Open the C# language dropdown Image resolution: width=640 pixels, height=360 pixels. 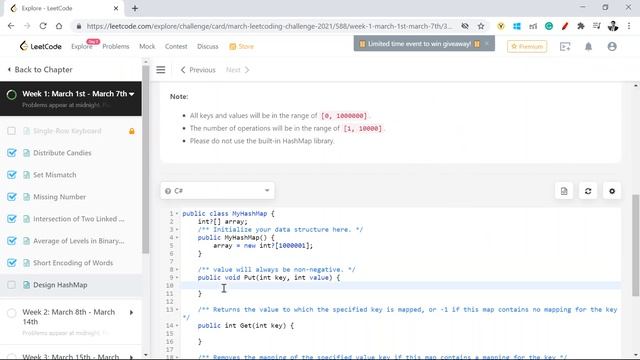(217, 191)
